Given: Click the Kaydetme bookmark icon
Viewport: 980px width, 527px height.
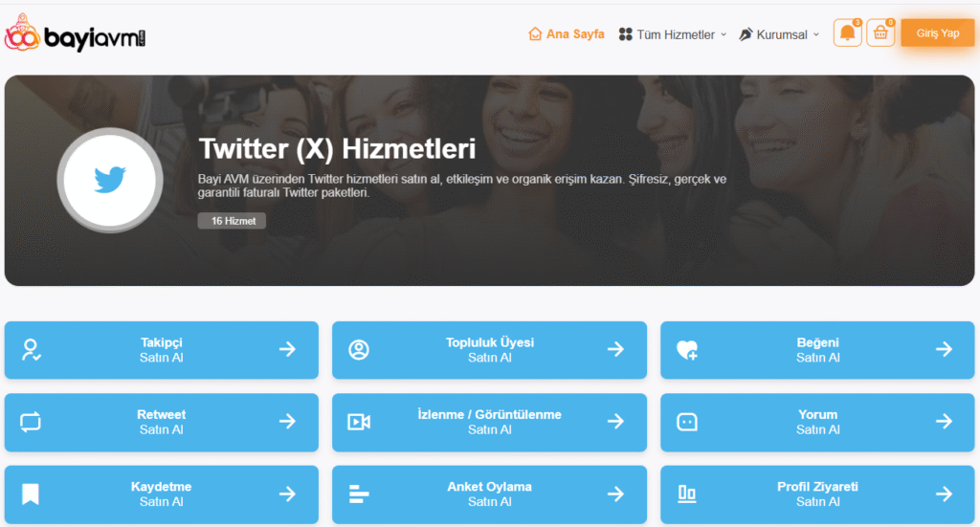Looking at the screenshot, I should pyautogui.click(x=31, y=494).
